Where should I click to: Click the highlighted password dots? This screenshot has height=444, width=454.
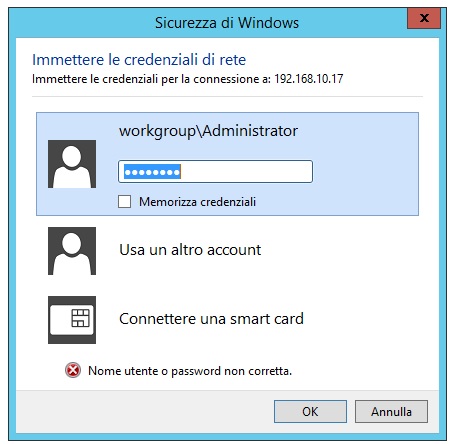(x=152, y=172)
